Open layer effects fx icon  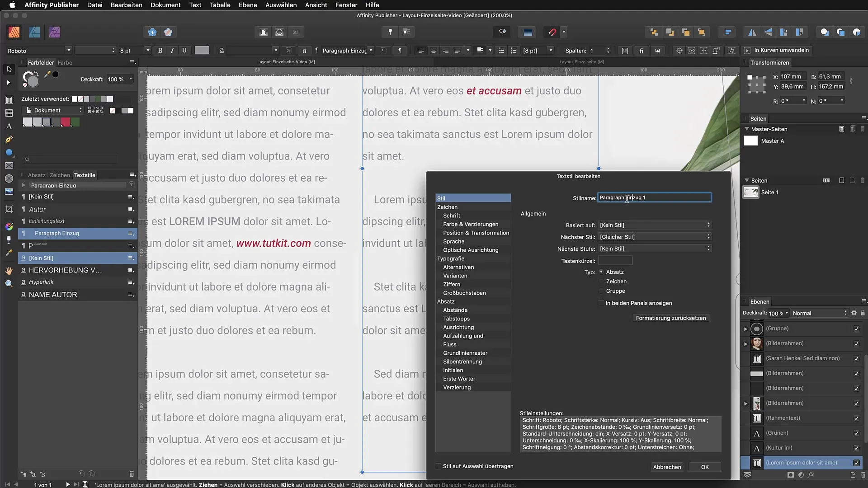click(x=811, y=475)
